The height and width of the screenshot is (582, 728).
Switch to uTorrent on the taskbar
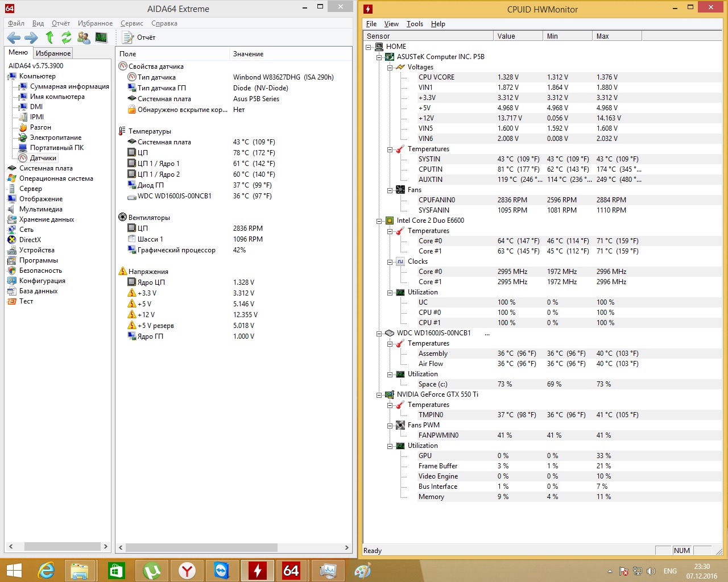151,570
